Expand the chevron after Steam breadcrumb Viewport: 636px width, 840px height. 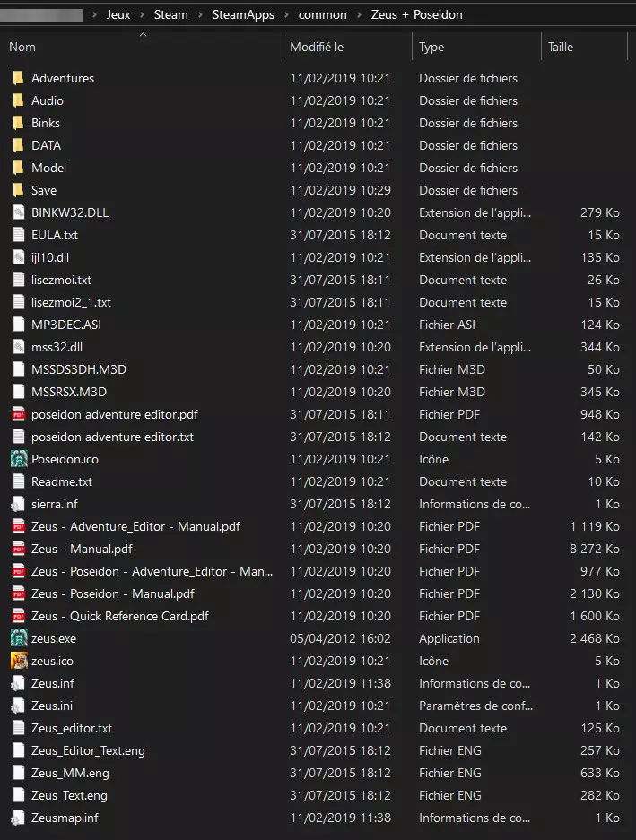(200, 14)
